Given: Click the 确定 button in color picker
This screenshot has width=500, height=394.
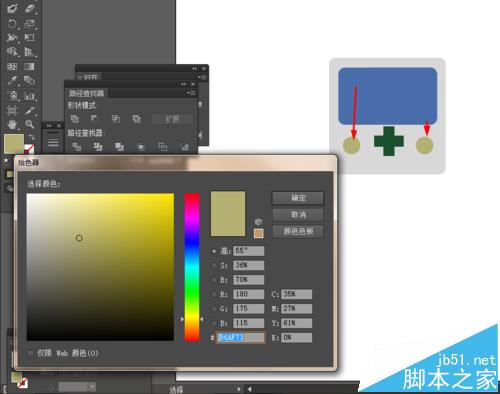Looking at the screenshot, I should pyautogui.click(x=298, y=198).
